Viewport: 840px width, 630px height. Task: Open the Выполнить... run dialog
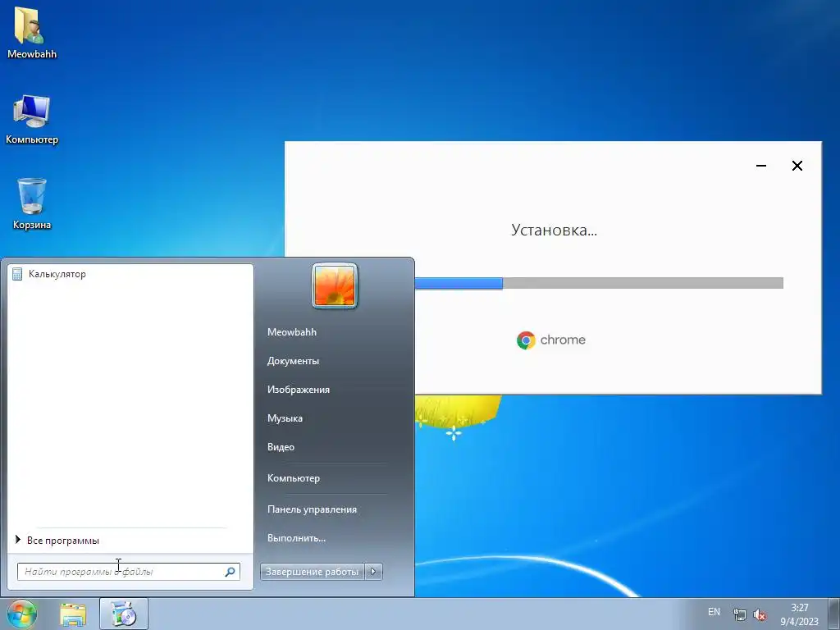(x=296, y=538)
